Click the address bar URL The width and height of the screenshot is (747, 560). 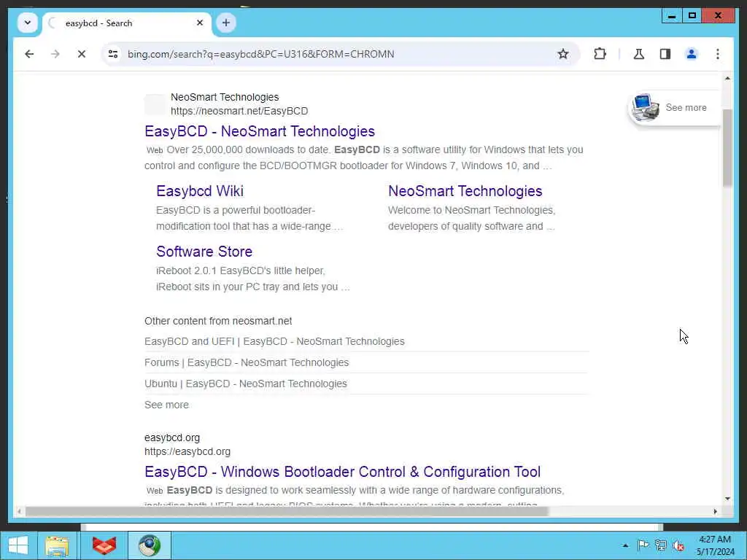[x=260, y=54]
